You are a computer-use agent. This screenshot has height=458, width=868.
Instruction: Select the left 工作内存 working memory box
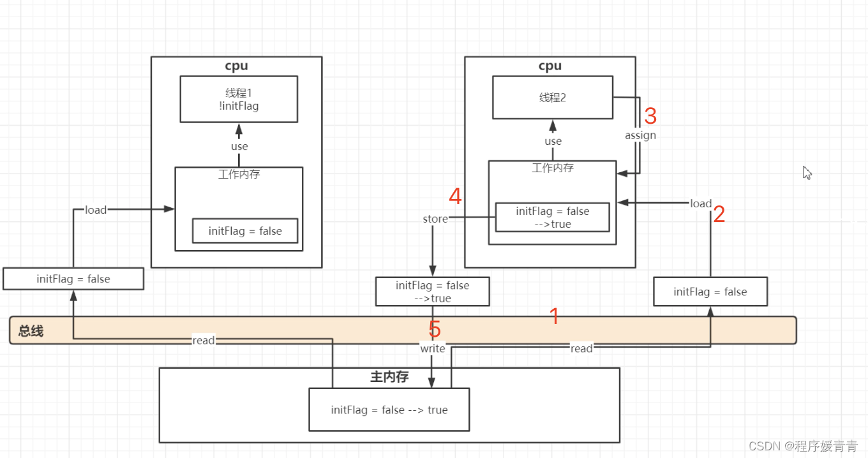[x=239, y=174]
